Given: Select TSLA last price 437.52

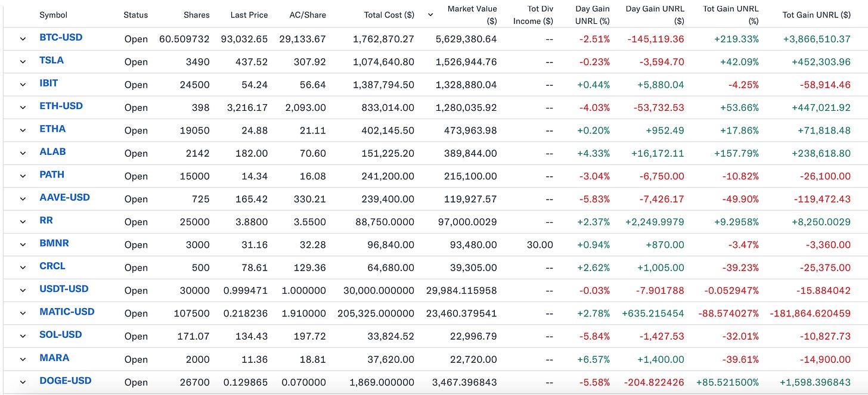Looking at the screenshot, I should pyautogui.click(x=253, y=62).
